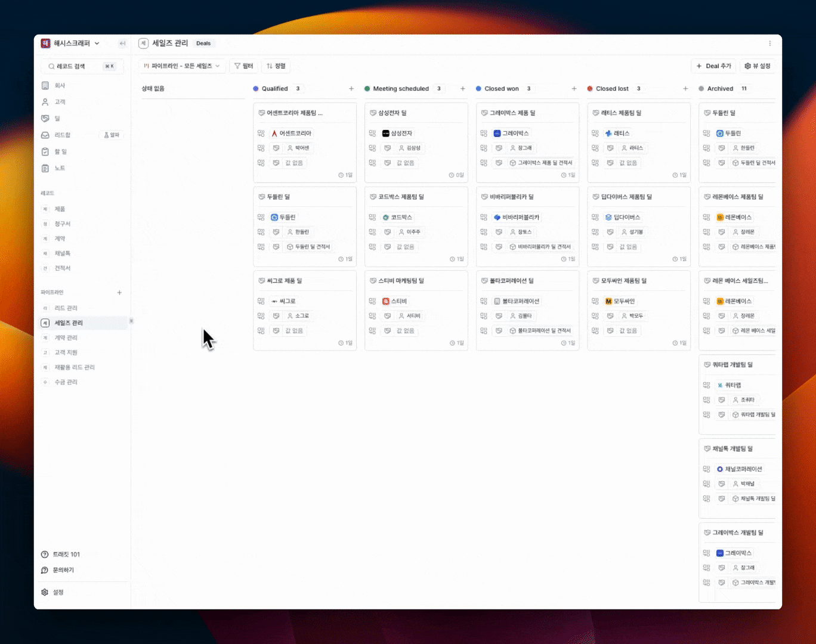Open the more options vertical dots menu
The height and width of the screenshot is (644, 816).
click(x=770, y=44)
